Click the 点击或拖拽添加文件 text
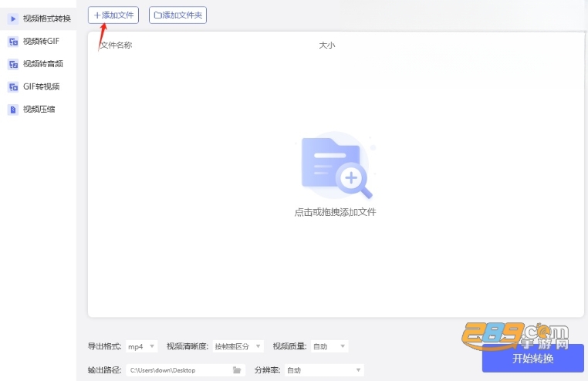588x381 pixels. (335, 212)
